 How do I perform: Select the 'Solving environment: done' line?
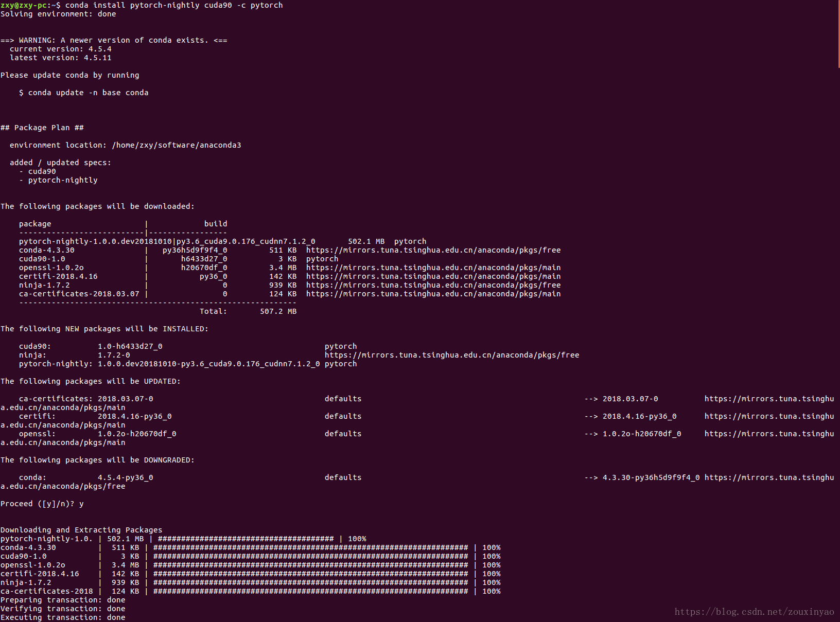(x=58, y=14)
